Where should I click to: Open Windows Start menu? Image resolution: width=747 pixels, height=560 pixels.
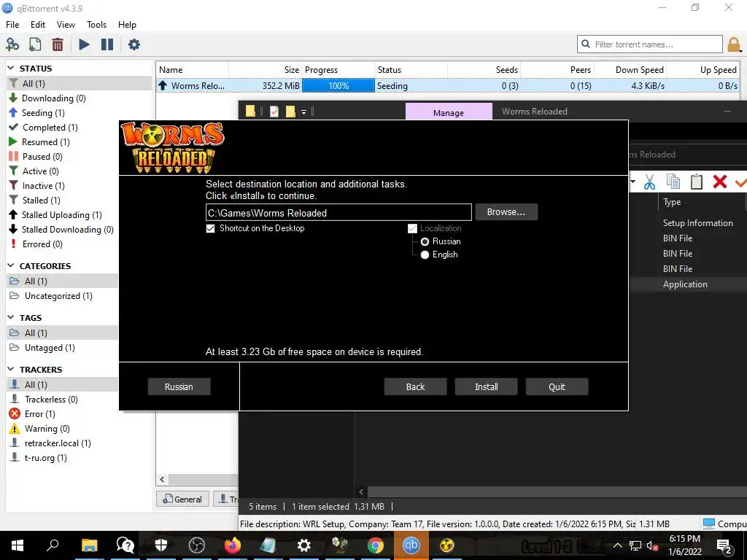pos(18,545)
